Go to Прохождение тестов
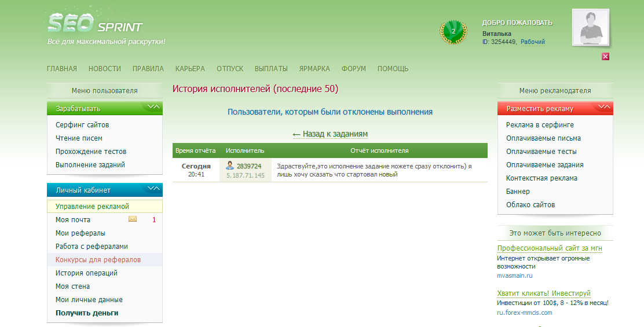Image resolution: width=644 pixels, height=327 pixels. click(x=91, y=152)
